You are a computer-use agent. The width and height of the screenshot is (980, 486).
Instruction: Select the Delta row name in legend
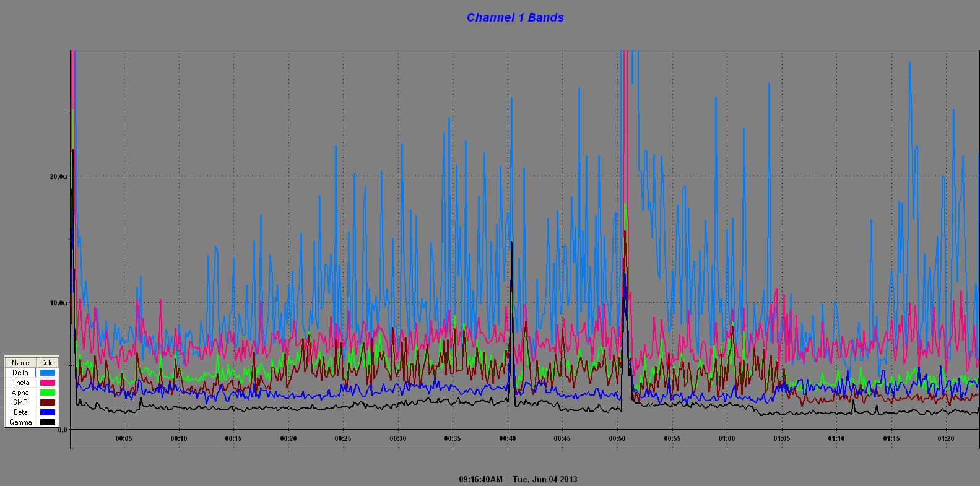(x=20, y=373)
